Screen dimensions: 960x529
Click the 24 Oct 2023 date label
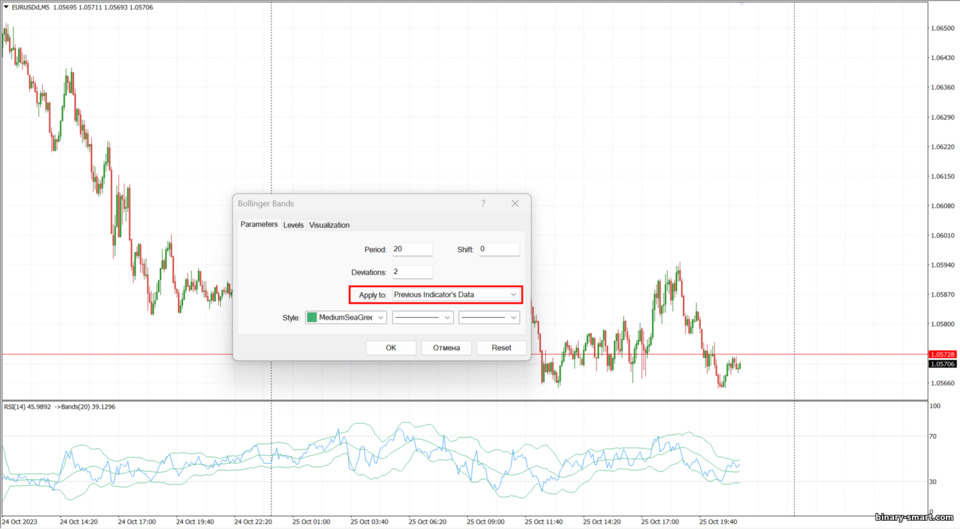tap(20, 522)
